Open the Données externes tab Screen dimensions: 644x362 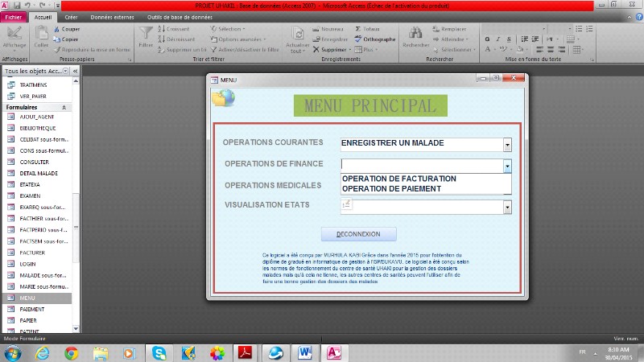(112, 16)
